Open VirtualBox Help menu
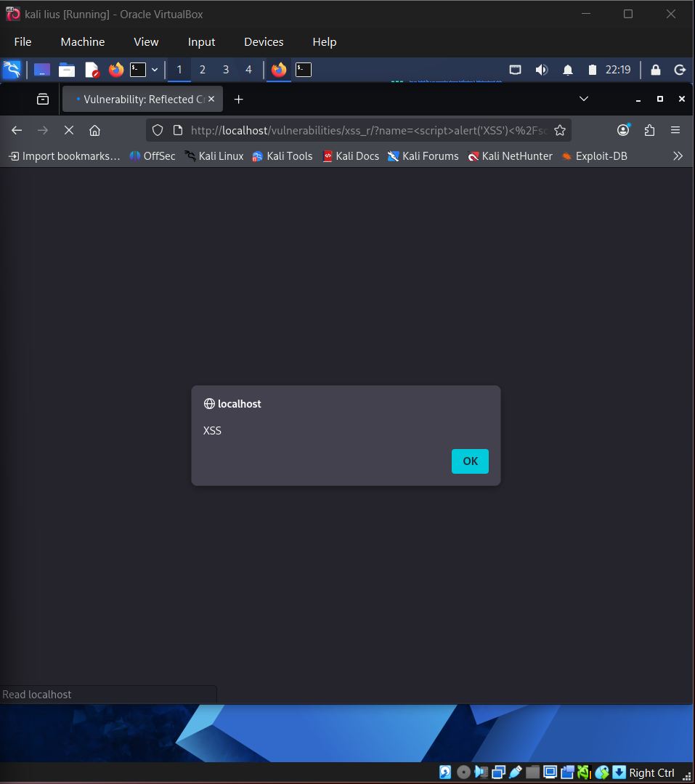The width and height of the screenshot is (695, 784). pos(325,42)
